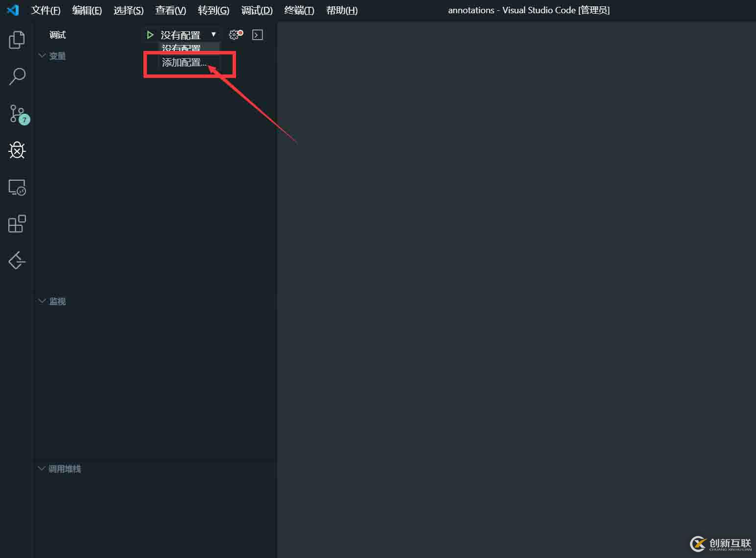Open the Remote Explorer icon
This screenshot has width=756, height=558.
(x=17, y=188)
